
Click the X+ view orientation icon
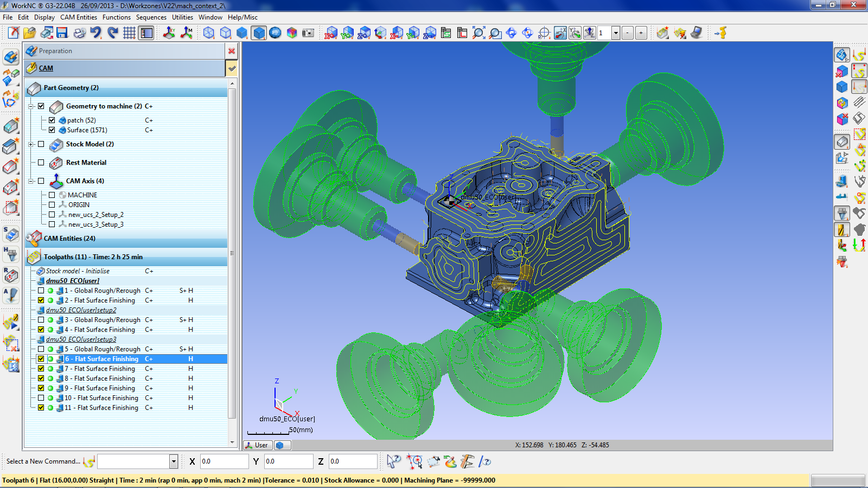point(331,33)
